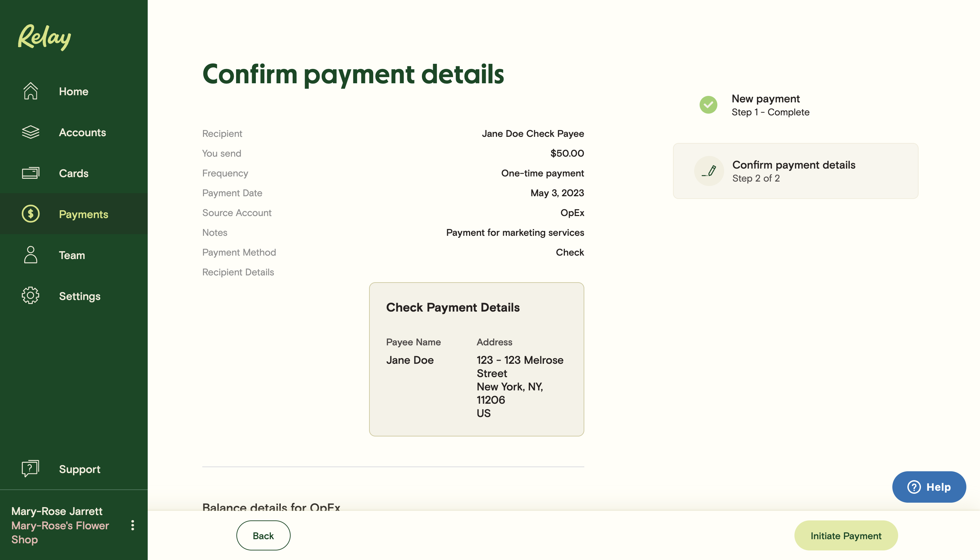Image resolution: width=980 pixels, height=560 pixels.
Task: Select Payments in the navigation menu
Action: (84, 214)
